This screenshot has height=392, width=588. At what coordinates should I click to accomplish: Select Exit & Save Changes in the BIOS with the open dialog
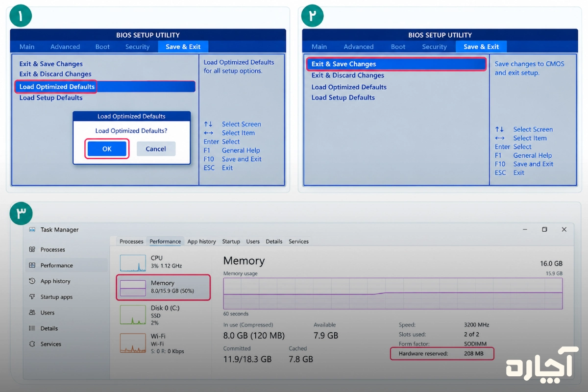pos(51,64)
